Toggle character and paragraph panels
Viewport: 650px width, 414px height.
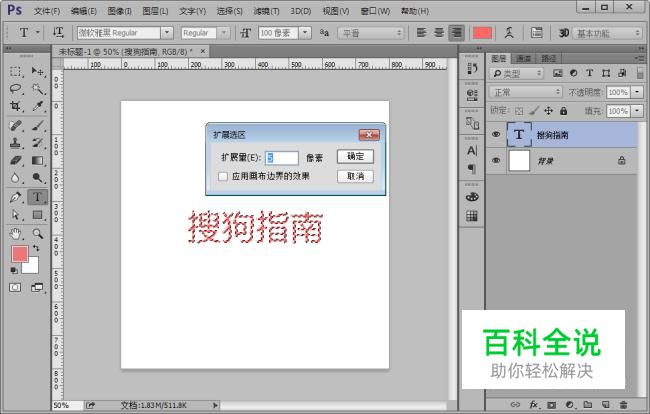coord(536,32)
